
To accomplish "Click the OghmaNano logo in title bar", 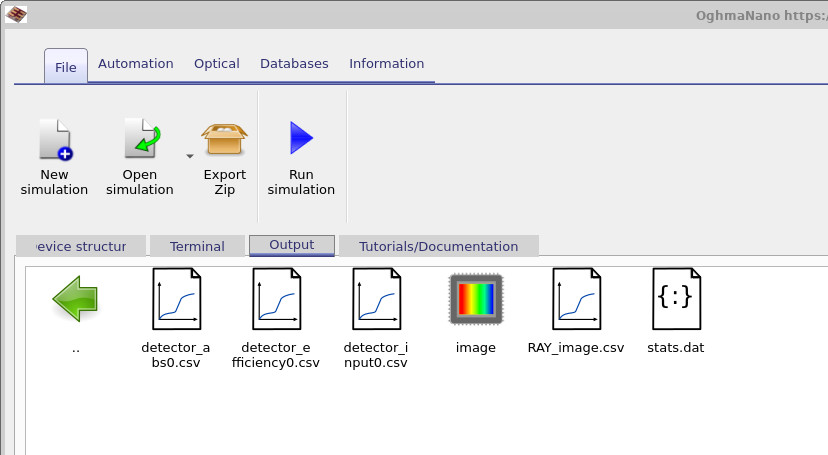I will (16, 14).
